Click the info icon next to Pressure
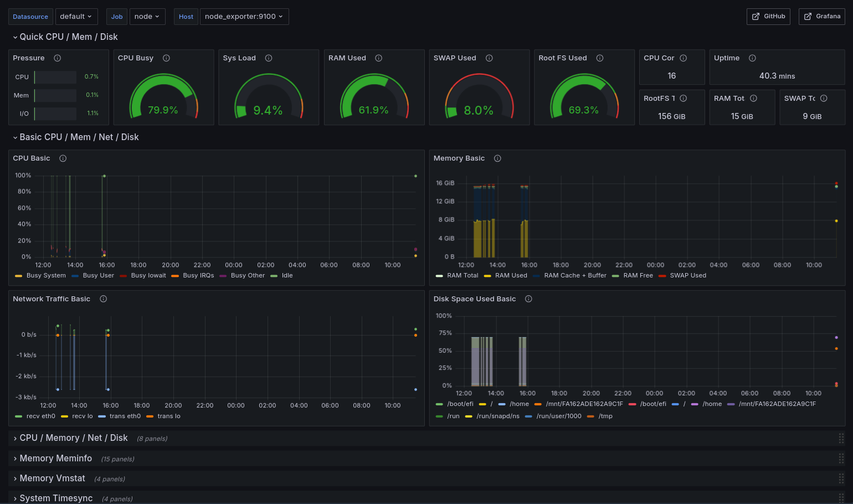 (x=57, y=58)
